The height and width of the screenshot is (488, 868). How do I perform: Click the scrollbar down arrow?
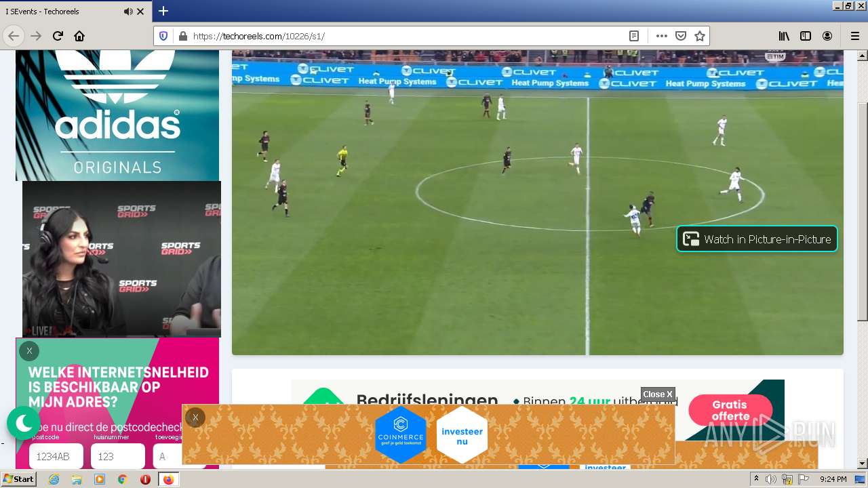[862, 464]
